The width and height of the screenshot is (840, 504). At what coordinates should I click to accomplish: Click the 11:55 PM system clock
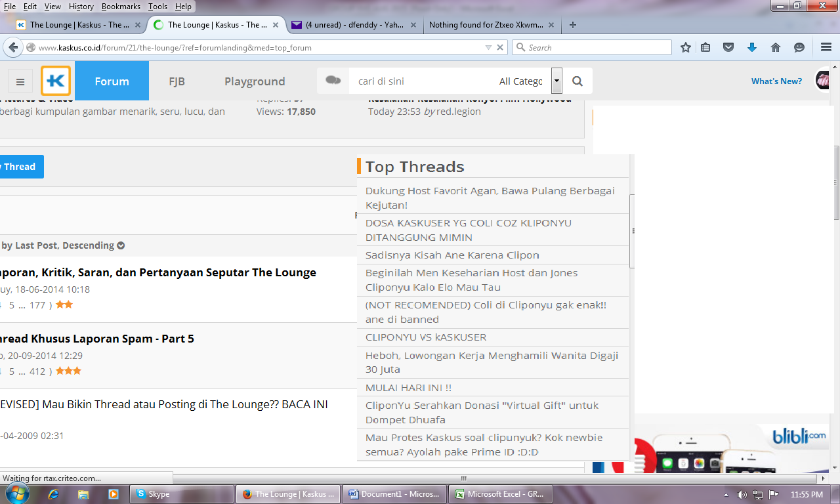point(807,495)
